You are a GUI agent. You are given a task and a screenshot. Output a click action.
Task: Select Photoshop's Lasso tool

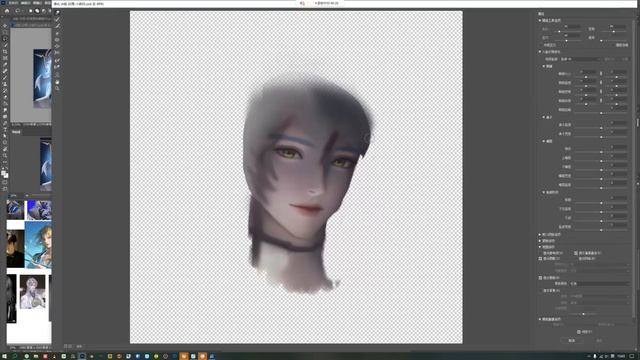[x=5, y=39]
